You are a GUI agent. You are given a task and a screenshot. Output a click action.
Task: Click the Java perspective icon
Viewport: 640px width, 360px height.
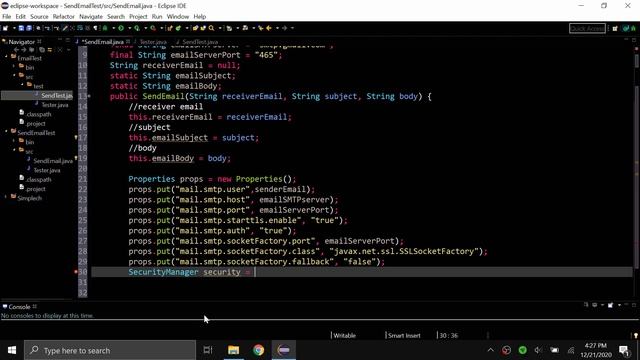(x=626, y=29)
